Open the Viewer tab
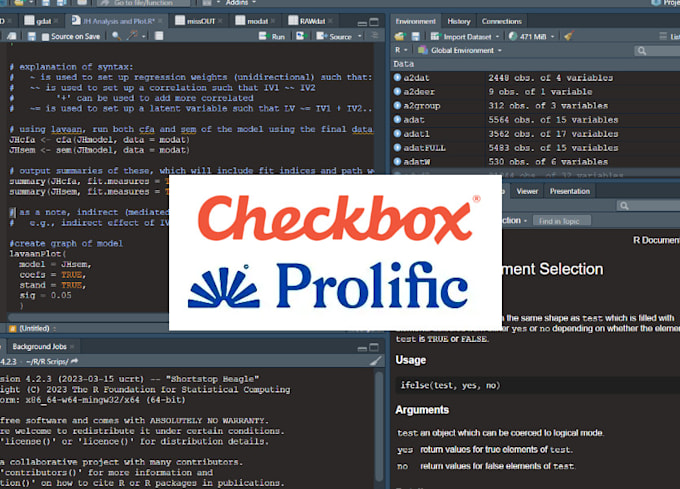The image size is (680, 489). pyautogui.click(x=527, y=191)
